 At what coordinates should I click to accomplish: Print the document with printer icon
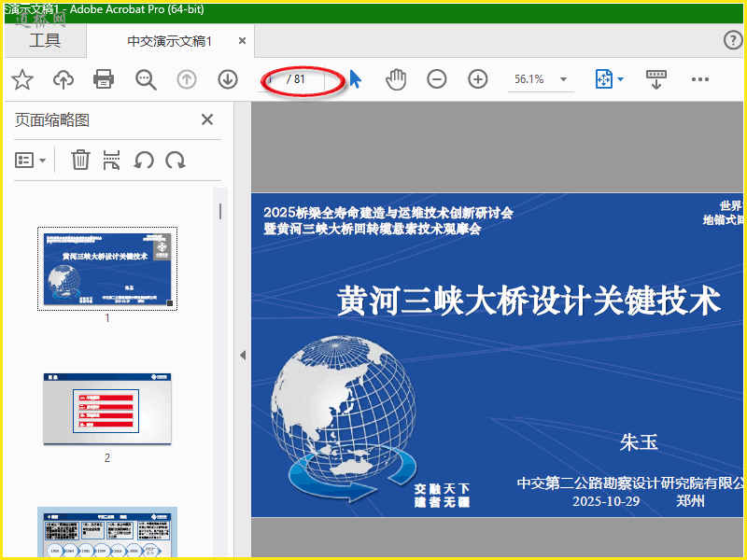pos(104,79)
